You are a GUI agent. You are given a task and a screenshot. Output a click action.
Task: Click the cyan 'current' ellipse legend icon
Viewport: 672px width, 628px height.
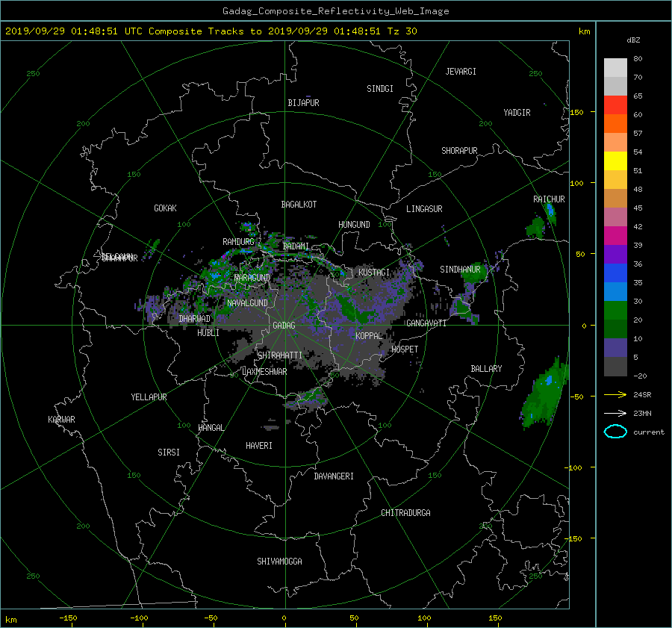point(615,432)
